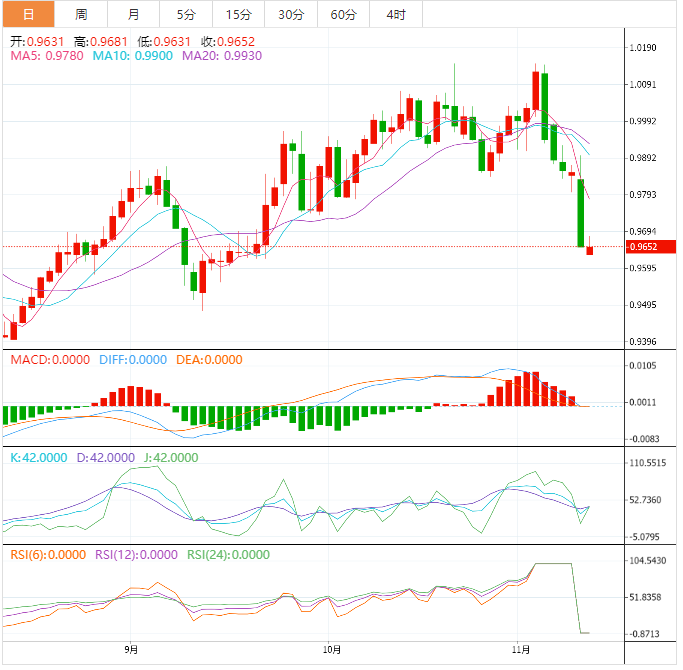Click the MA5 moving average label
Viewport: 683px width, 670px height.
47,56
